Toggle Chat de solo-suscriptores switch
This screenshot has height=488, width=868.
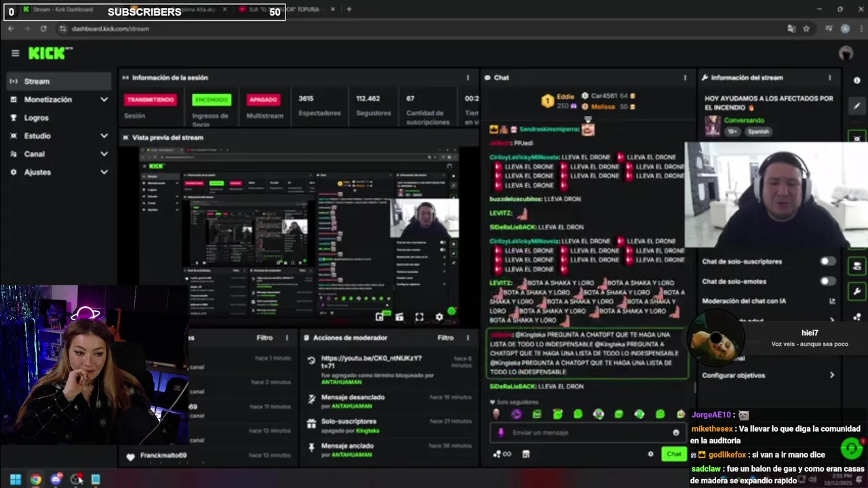coord(827,262)
